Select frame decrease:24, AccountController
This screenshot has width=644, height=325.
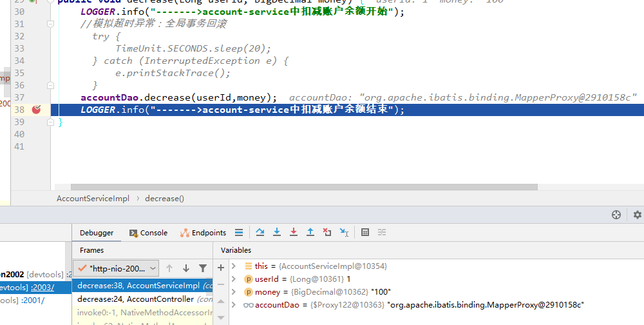pyautogui.click(x=142, y=299)
